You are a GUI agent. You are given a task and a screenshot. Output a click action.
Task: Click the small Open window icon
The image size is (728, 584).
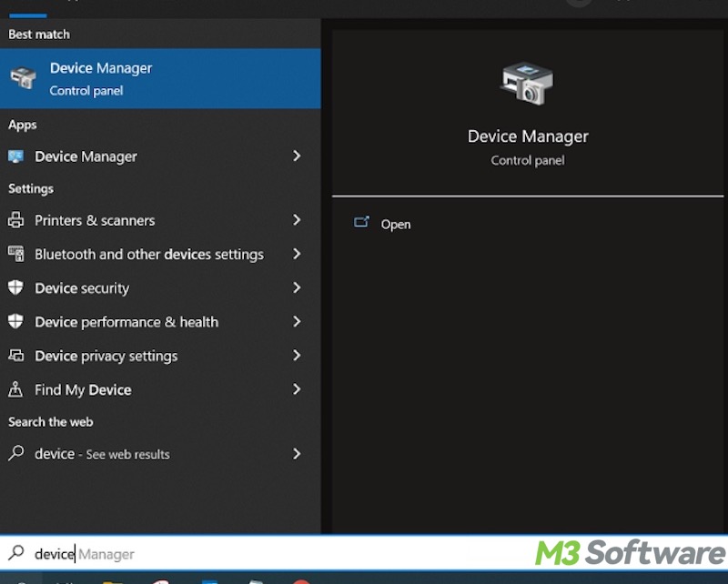click(363, 221)
